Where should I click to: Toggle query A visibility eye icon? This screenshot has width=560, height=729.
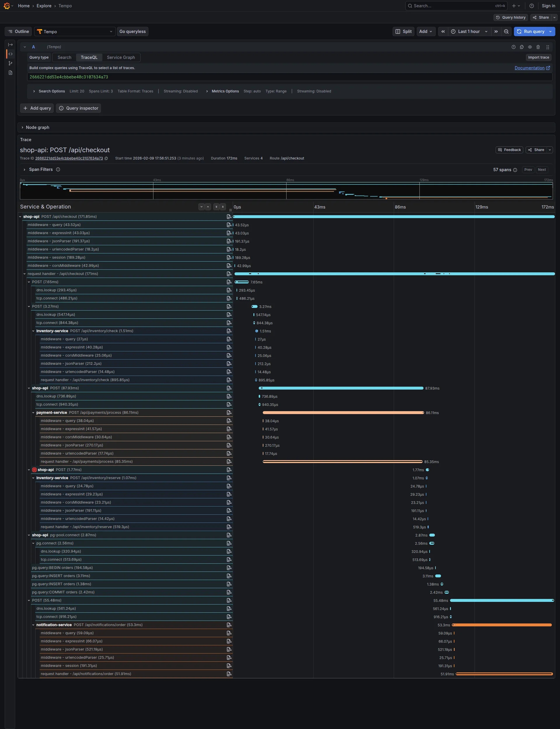pos(530,47)
